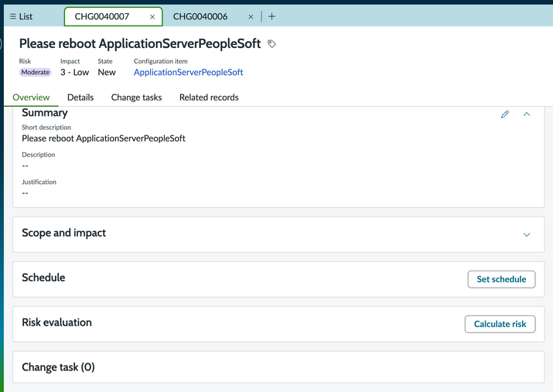Open the List menu icon
Screen dimensions: 553x392
(12, 16)
